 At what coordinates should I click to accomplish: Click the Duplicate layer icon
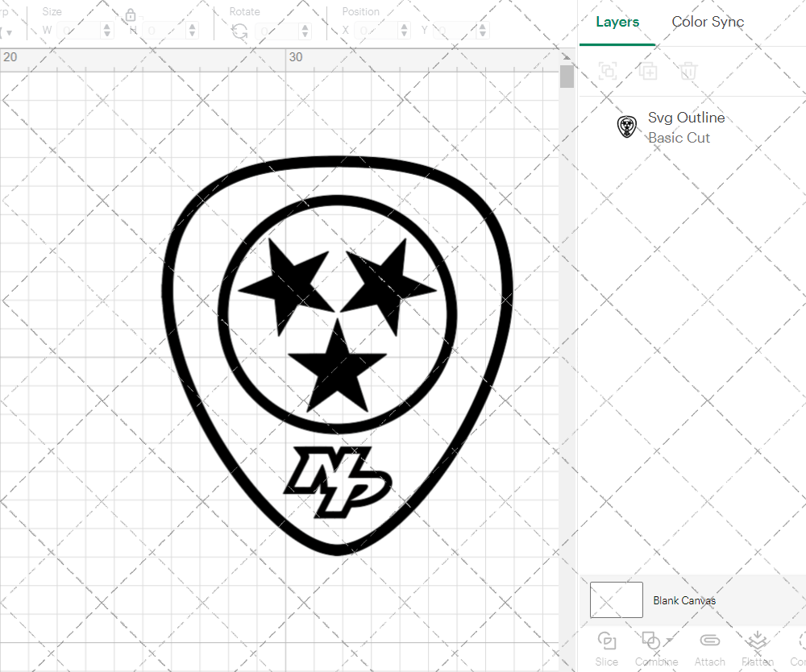[x=648, y=71]
